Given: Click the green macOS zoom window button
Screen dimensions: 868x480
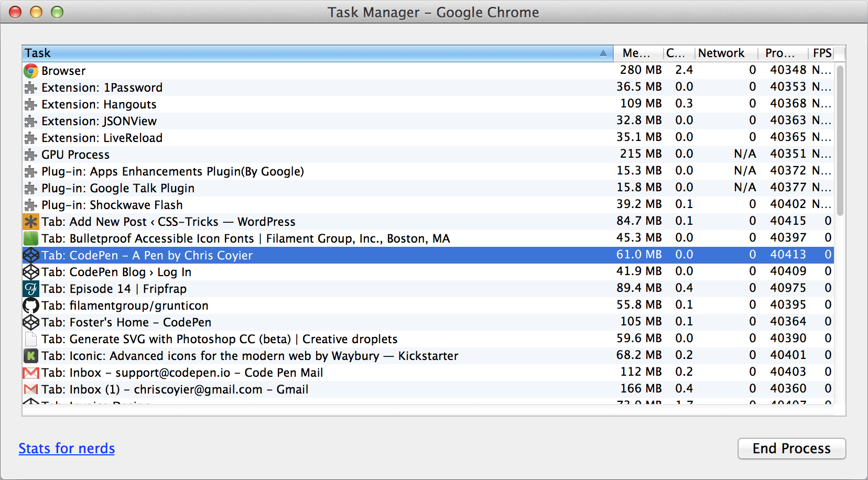Looking at the screenshot, I should [57, 12].
